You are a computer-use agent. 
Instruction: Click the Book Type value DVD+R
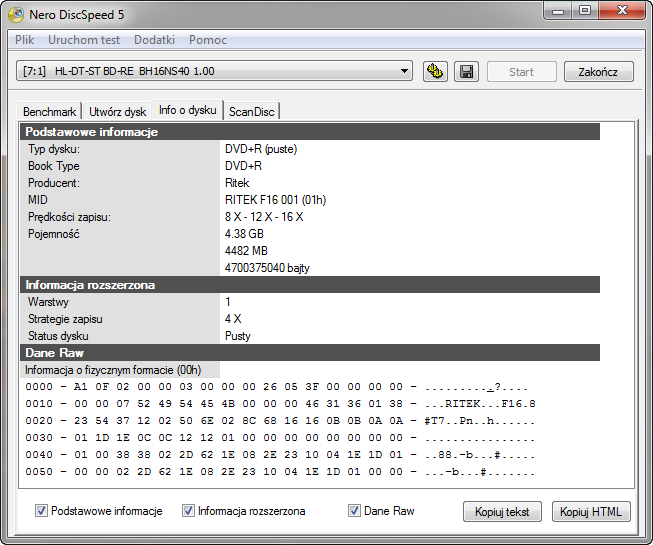point(243,166)
